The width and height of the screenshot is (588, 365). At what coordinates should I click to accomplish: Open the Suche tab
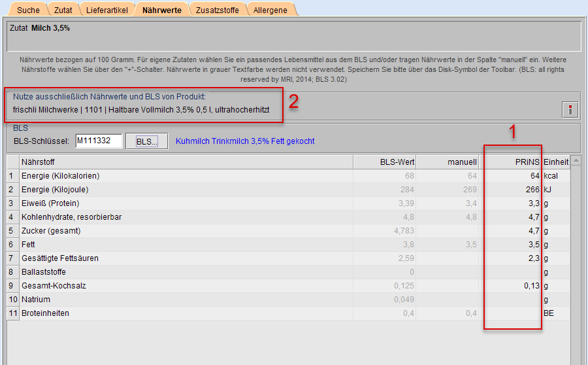28,10
